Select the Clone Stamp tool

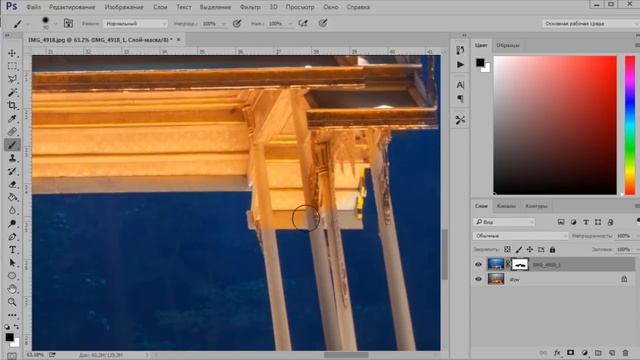12,158
